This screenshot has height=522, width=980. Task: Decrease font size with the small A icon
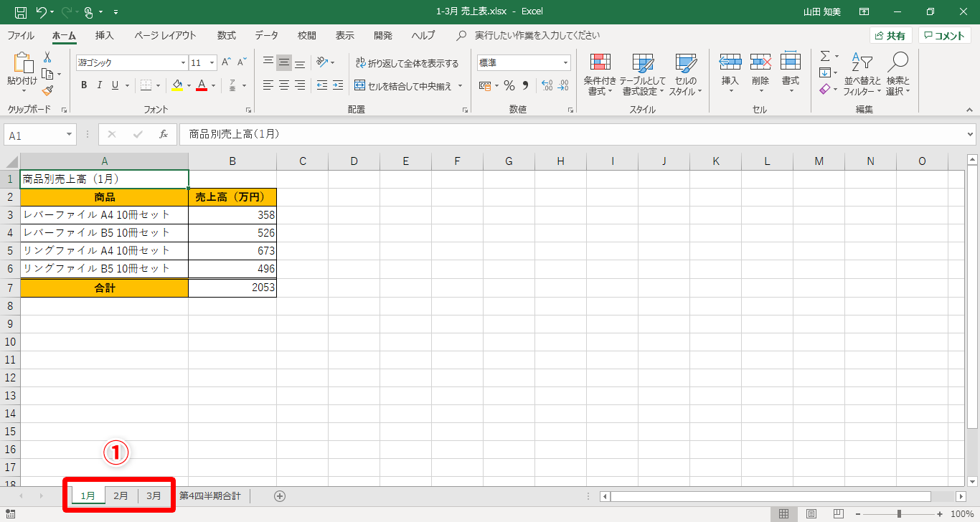[242, 62]
